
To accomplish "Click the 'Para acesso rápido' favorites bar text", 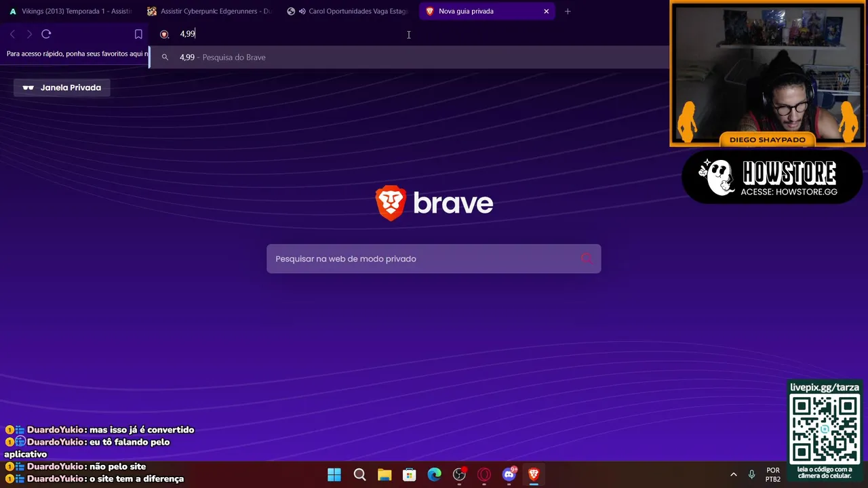I will click(77, 54).
